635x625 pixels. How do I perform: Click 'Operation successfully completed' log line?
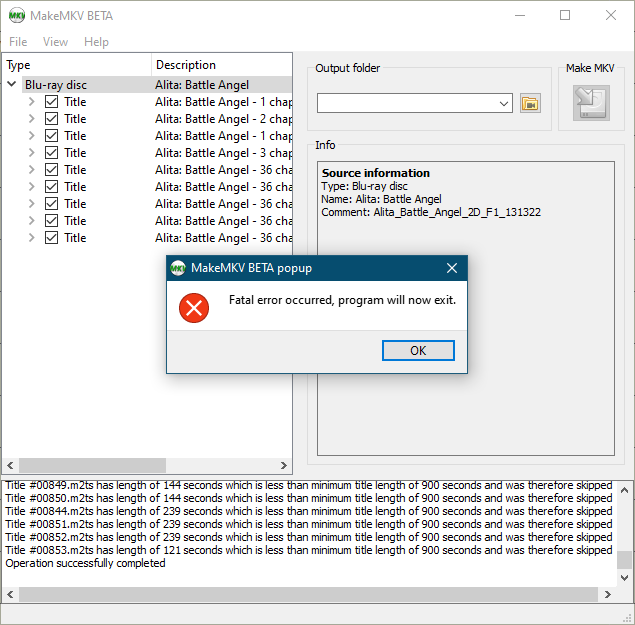85,563
